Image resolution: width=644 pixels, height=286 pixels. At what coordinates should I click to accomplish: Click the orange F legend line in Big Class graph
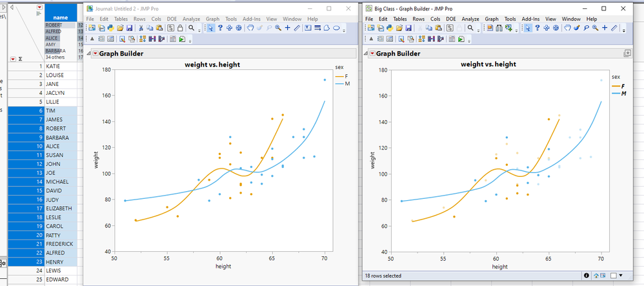click(616, 86)
